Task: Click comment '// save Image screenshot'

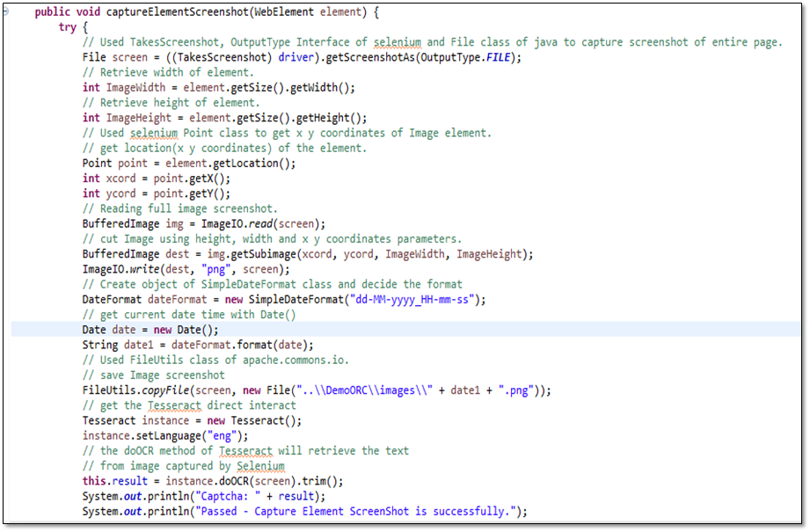Action: tap(154, 375)
